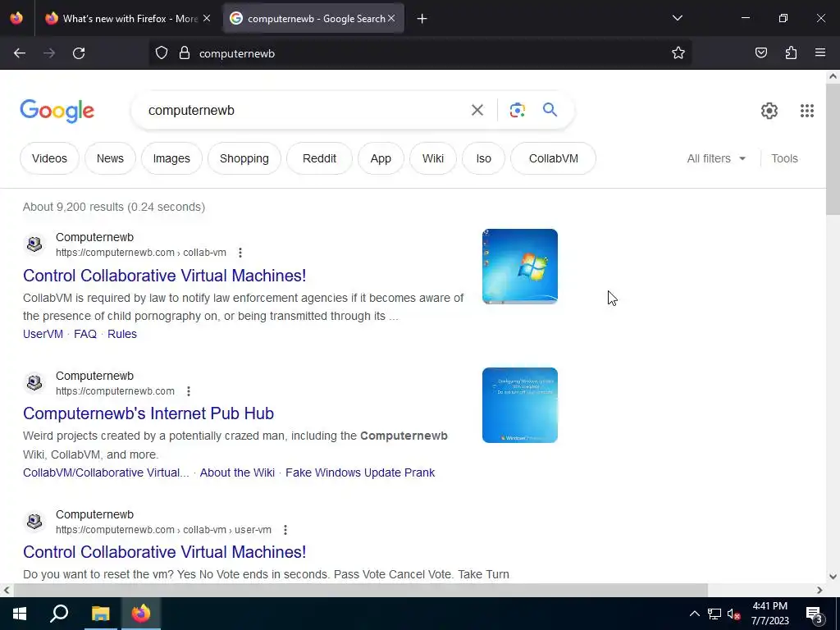The image size is (840, 630).
Task: Close the What's new with Firefox tab
Action: 207,18
